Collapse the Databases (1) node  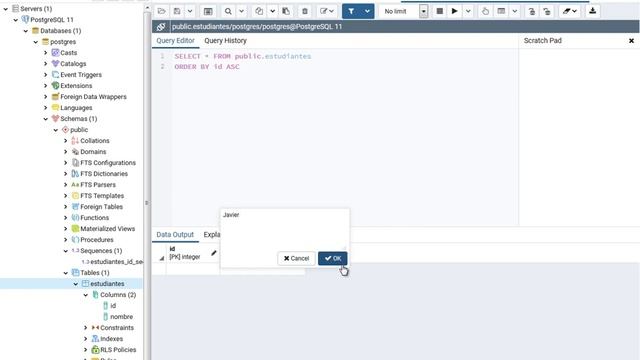[26, 31]
